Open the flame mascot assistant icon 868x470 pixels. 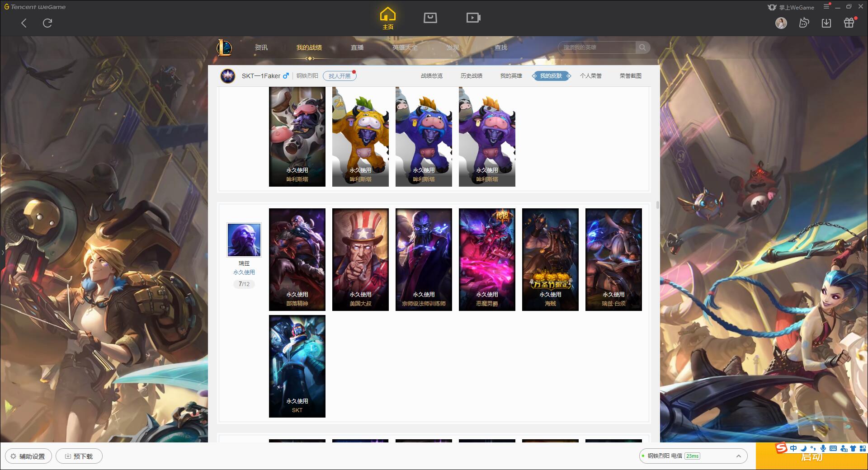(804, 23)
